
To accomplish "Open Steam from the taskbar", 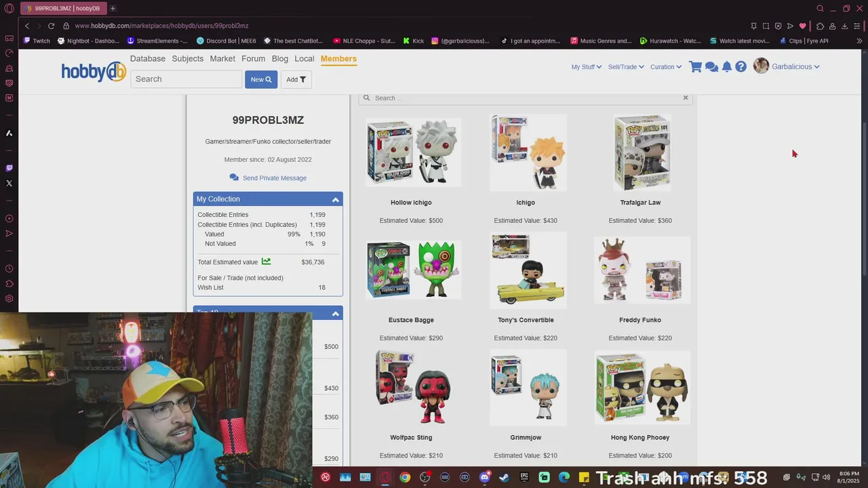I will 504,477.
